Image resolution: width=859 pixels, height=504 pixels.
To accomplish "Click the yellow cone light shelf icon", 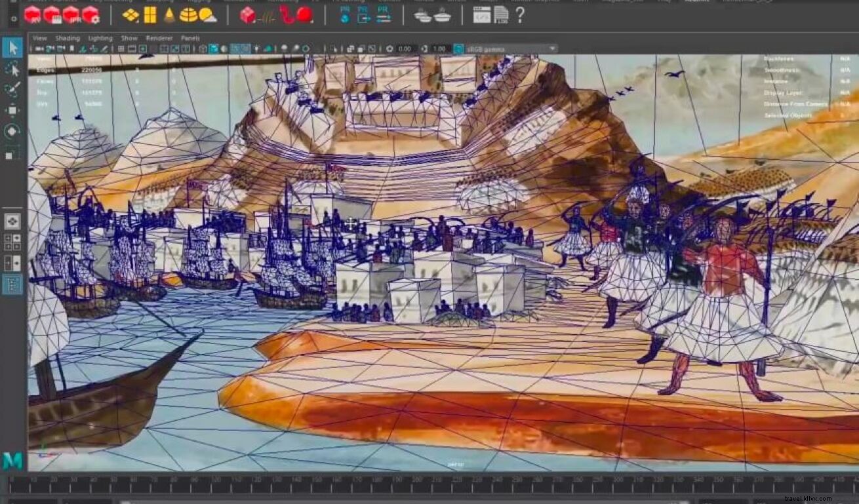I will pos(169,14).
